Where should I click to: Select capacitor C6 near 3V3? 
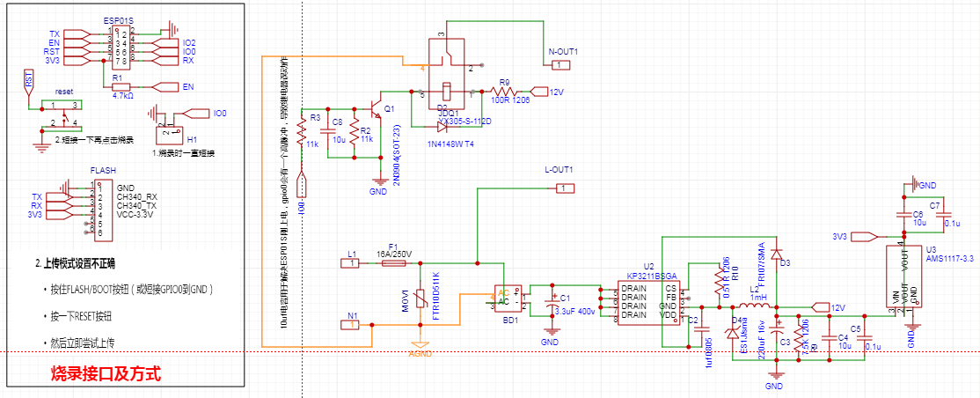coord(903,214)
